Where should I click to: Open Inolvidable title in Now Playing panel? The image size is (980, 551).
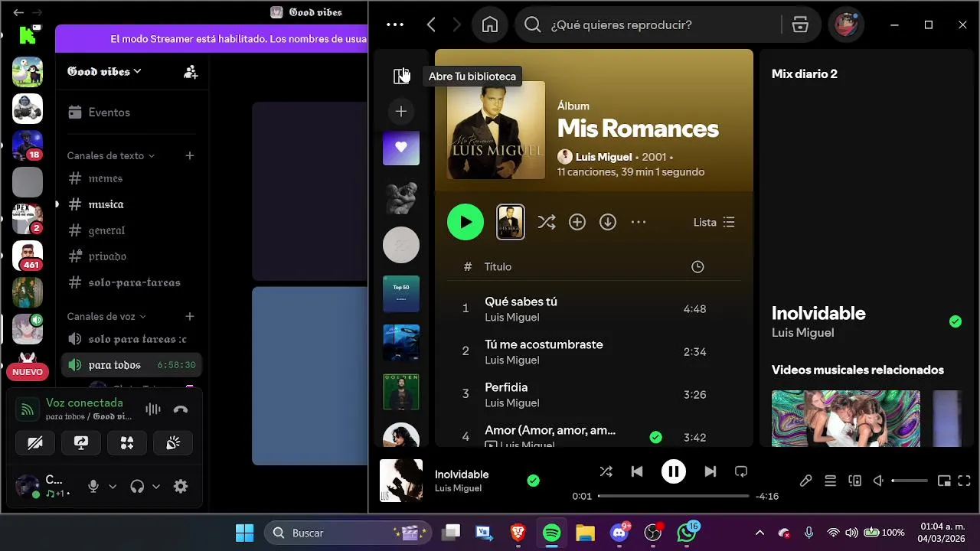click(x=818, y=313)
